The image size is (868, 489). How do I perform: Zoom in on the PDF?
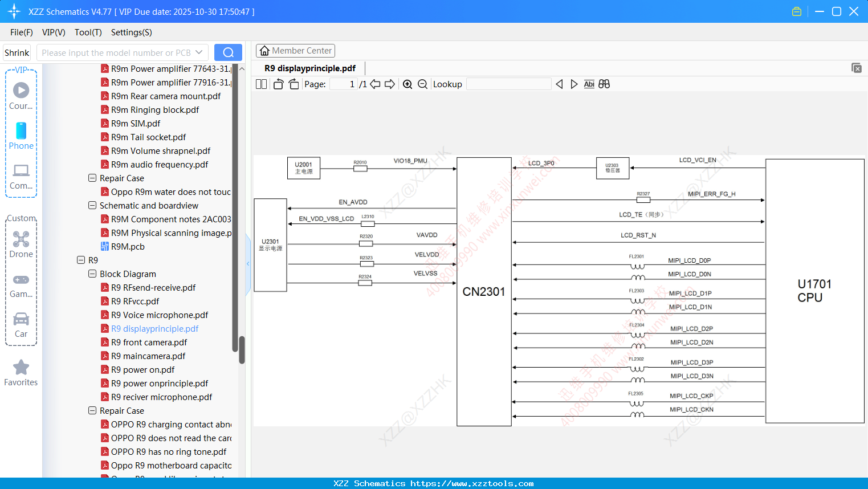coord(407,84)
